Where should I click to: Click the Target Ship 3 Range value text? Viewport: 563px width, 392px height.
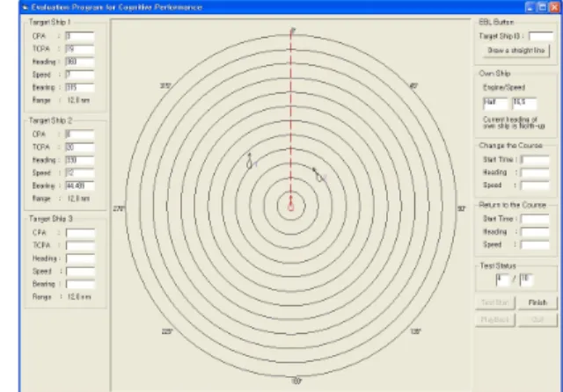click(79, 297)
